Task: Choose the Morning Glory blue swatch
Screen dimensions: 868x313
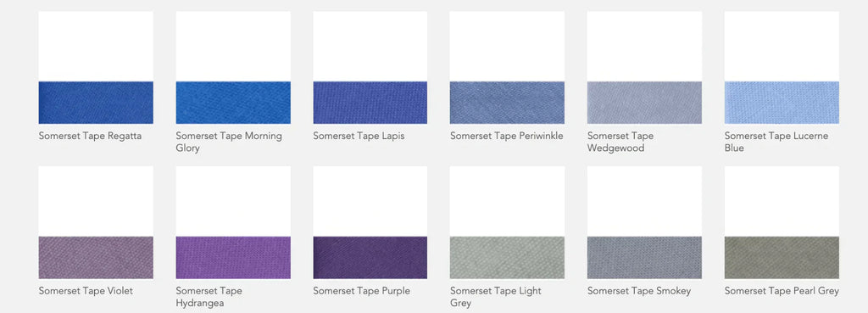Action: (x=233, y=103)
